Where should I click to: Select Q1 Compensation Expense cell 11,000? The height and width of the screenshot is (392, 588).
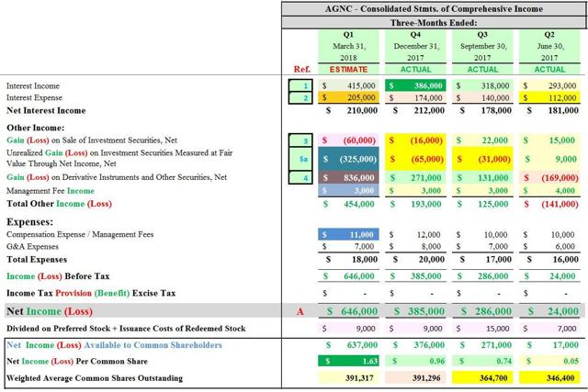pyautogui.click(x=348, y=235)
